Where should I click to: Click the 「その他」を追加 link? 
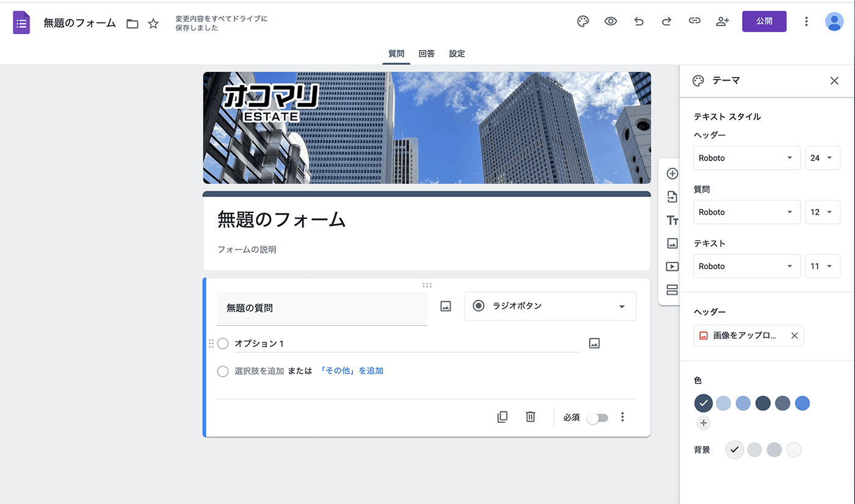pyautogui.click(x=351, y=371)
